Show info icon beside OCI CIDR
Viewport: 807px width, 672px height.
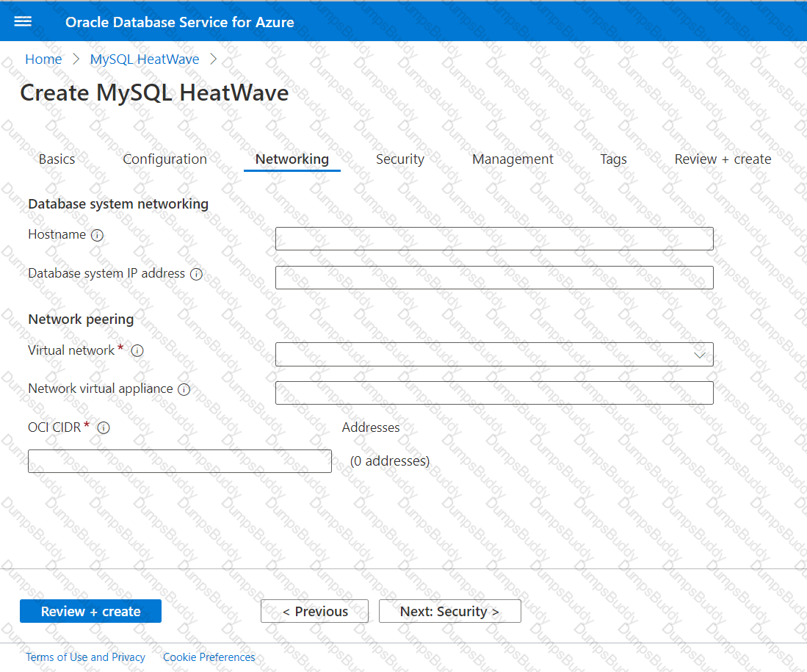(x=104, y=428)
